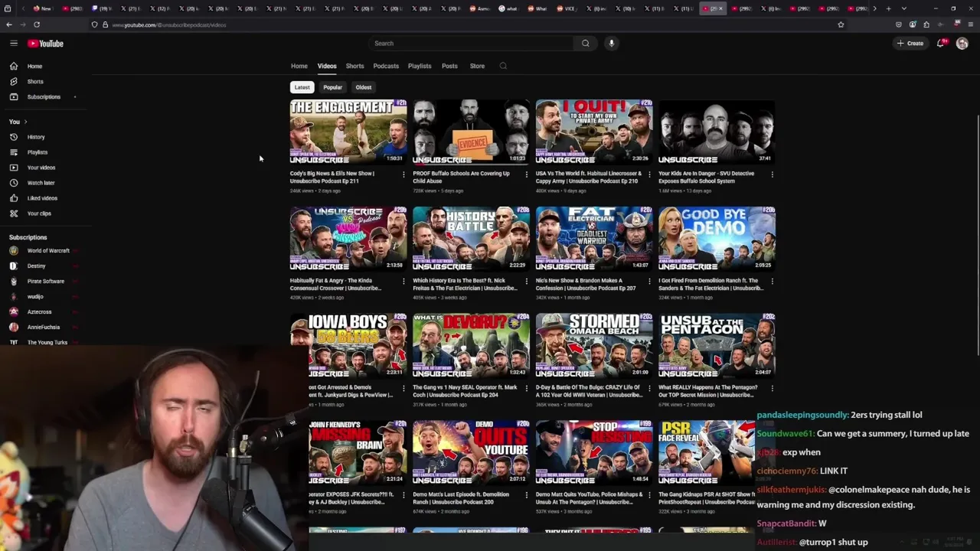Open the browser application menu
The height and width of the screenshot is (551, 980).
[971, 24]
